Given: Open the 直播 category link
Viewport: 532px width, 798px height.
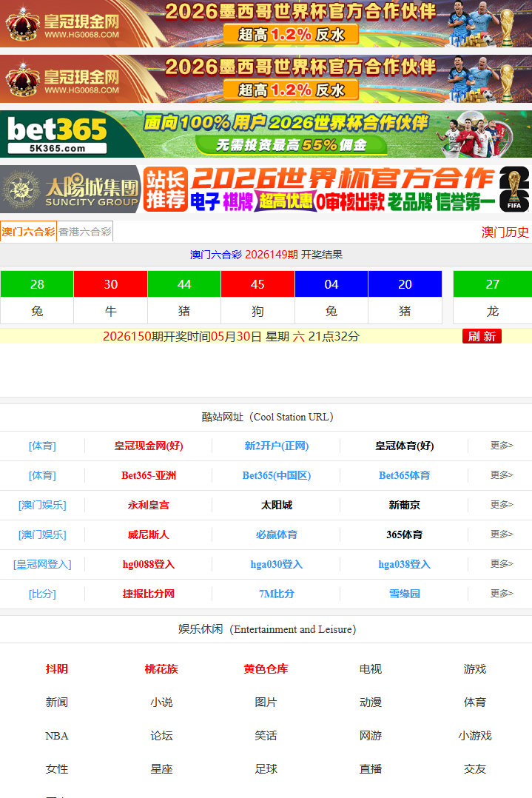Looking at the screenshot, I should coord(370,769).
